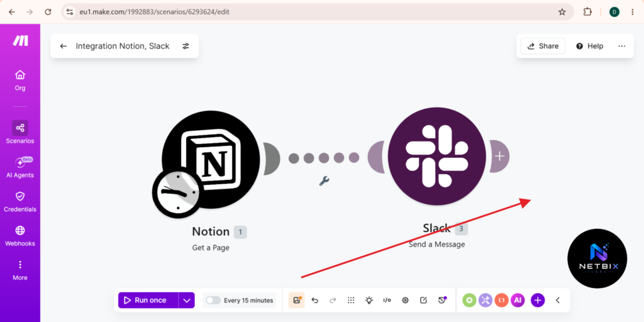Click the Notion module label
This screenshot has height=322, width=644.
[x=211, y=231]
